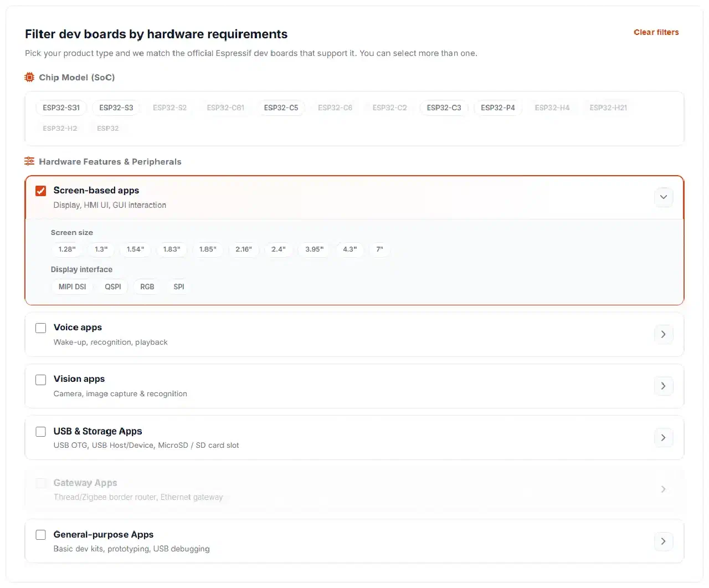
Task: Enable the General-purpose Apps checkbox
Action: (41, 535)
